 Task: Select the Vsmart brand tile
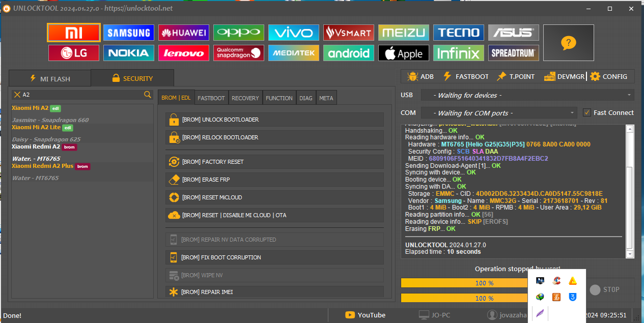click(x=349, y=33)
